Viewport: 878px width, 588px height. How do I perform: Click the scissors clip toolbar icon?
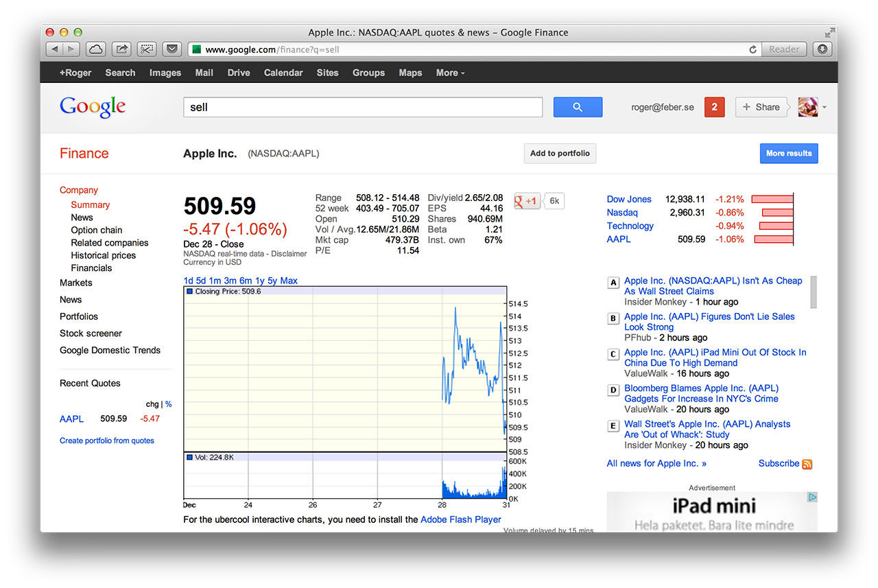tap(147, 49)
